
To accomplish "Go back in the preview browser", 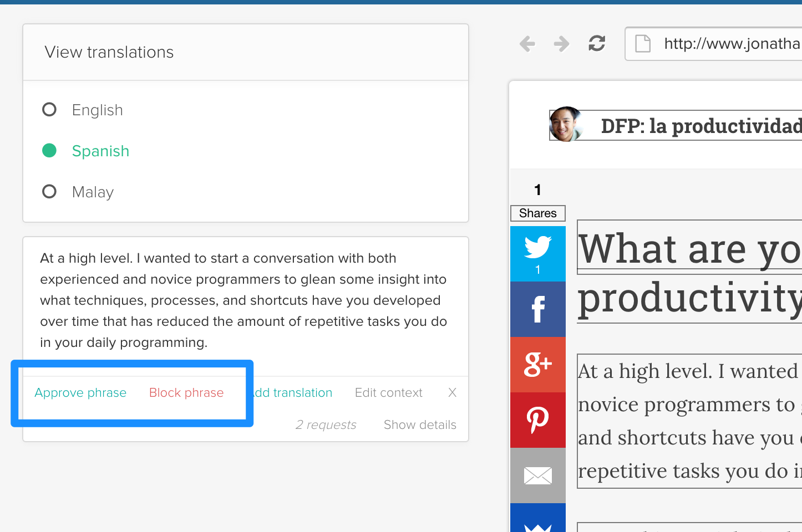I will coord(527,44).
